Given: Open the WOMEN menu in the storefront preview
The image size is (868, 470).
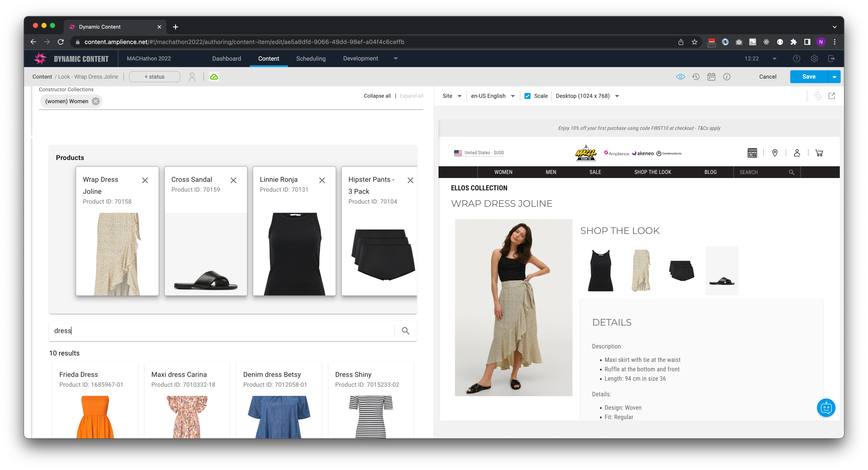Looking at the screenshot, I should [x=503, y=172].
